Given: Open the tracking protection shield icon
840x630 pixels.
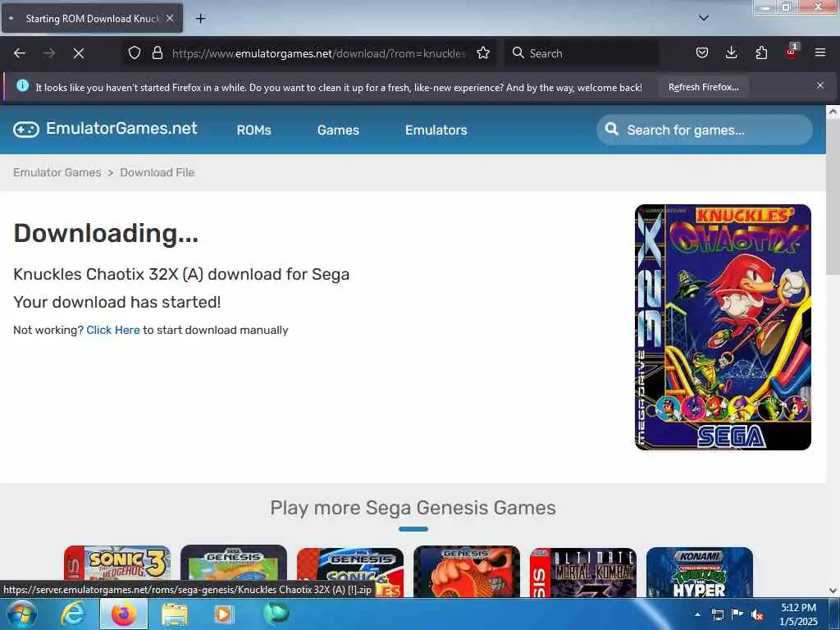Looking at the screenshot, I should coord(135,52).
